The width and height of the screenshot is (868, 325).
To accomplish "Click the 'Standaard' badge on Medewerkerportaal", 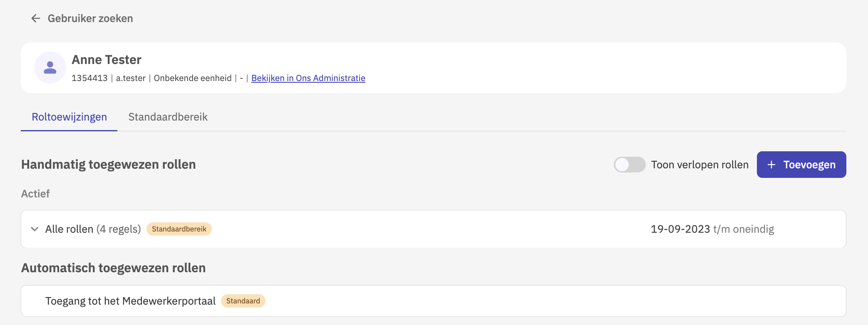I will click(x=243, y=301).
